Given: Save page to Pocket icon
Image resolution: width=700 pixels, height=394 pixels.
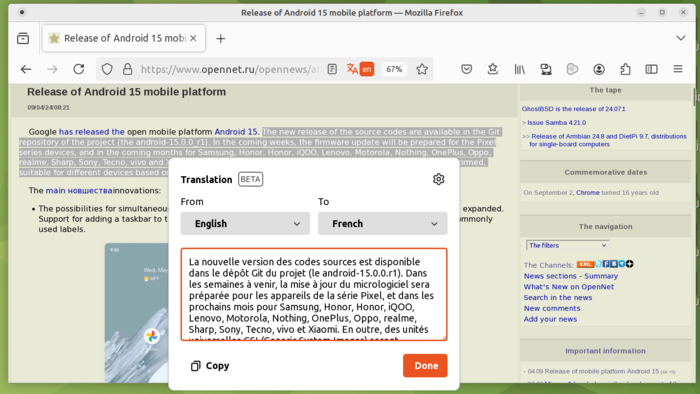Looking at the screenshot, I should [x=467, y=69].
